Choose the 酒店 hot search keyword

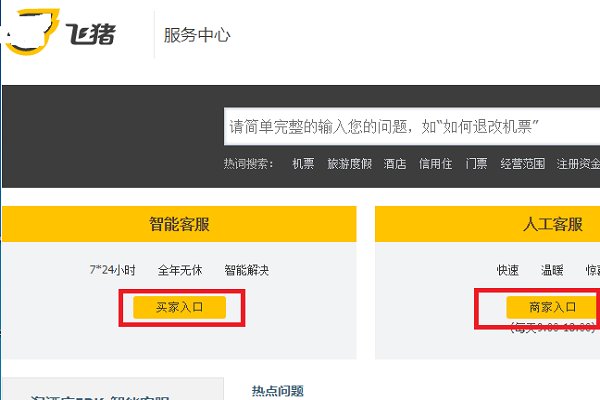(x=395, y=164)
